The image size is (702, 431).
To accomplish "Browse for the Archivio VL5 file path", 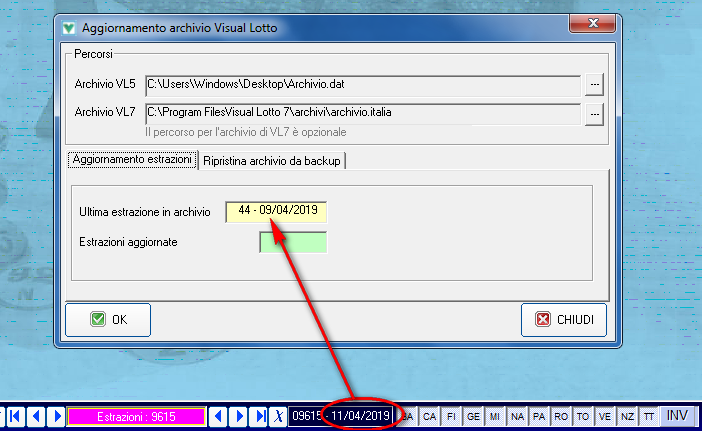I will pos(594,85).
